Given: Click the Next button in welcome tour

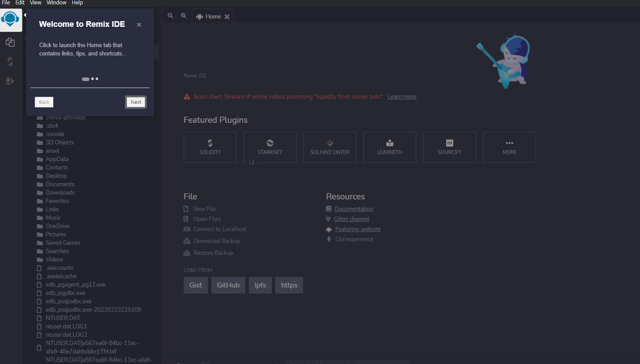Looking at the screenshot, I should click(x=136, y=102).
